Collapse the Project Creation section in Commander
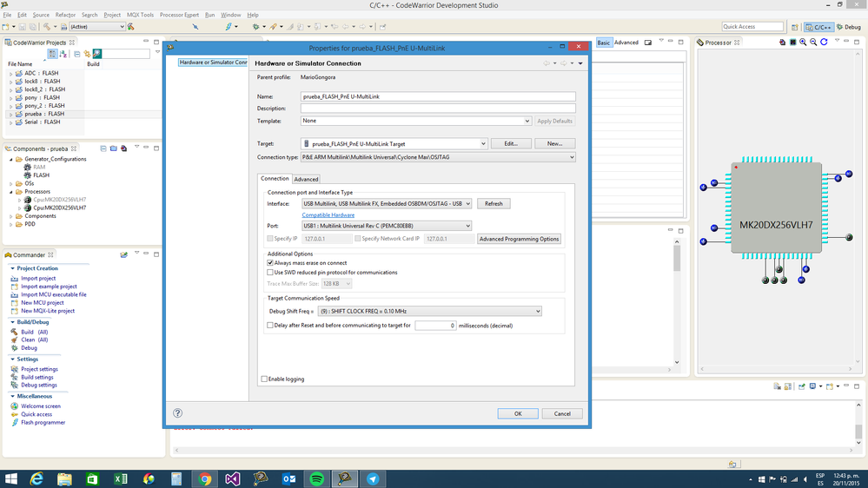This screenshot has width=868, height=488. click(13, 268)
